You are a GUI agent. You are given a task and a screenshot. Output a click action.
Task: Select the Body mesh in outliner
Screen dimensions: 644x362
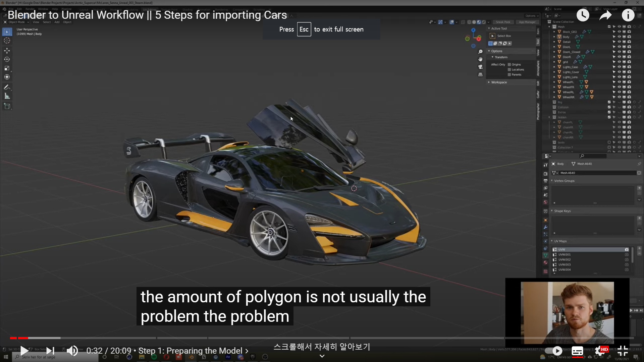566,37
